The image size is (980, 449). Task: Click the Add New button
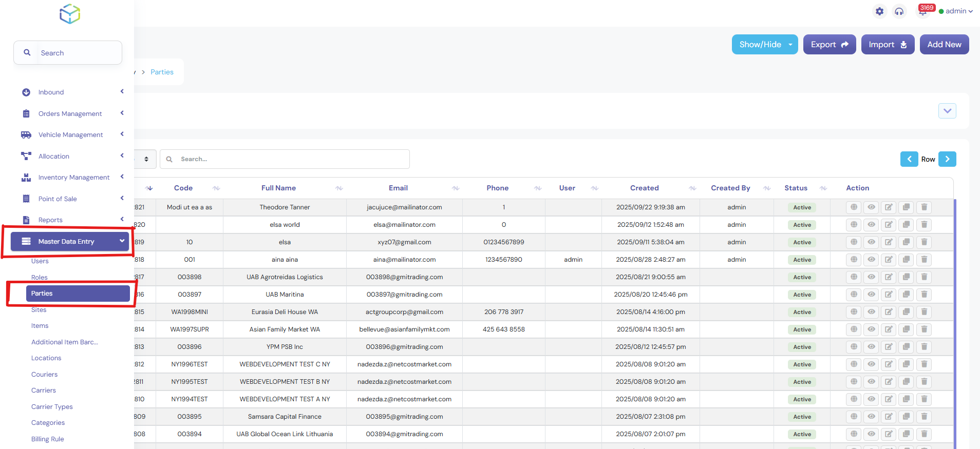click(944, 45)
